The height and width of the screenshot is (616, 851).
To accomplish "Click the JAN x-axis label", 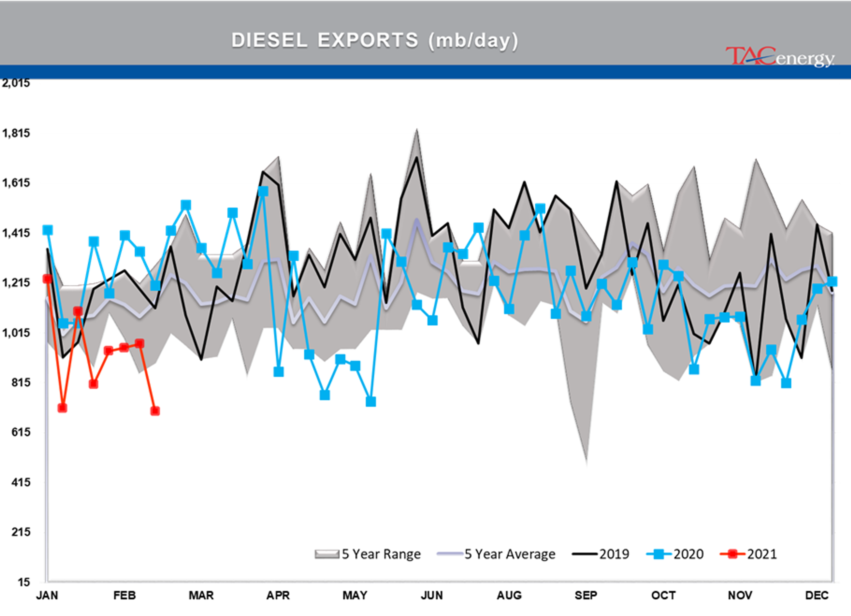I will point(47,595).
